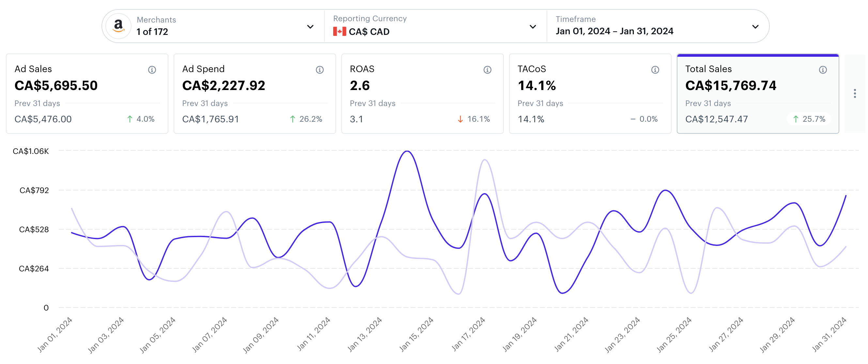Open the three-dot more options menu

click(x=855, y=93)
